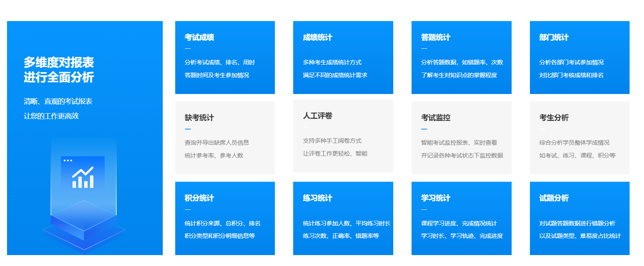Click the 人工评卷 card
Screen dimensions: 644x266
click(x=343, y=136)
